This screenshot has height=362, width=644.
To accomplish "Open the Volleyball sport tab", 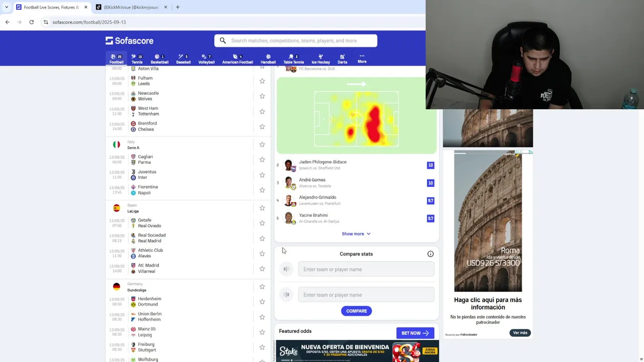I will 206,59.
